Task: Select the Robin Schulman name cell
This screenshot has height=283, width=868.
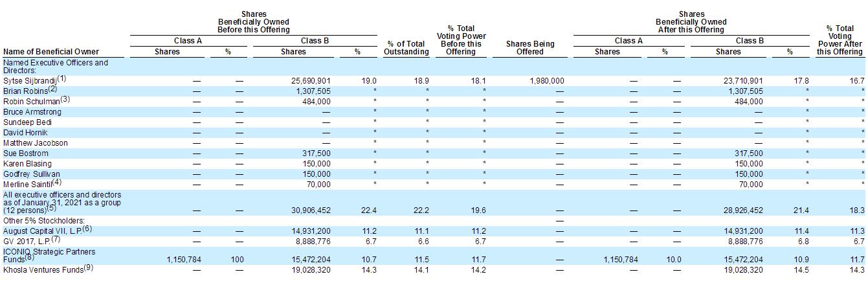Action: (x=30, y=102)
